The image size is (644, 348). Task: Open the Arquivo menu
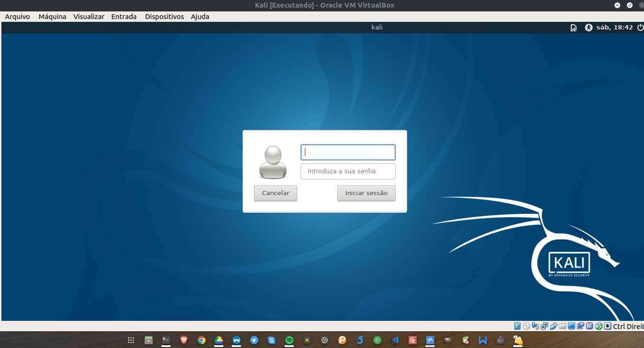17,17
